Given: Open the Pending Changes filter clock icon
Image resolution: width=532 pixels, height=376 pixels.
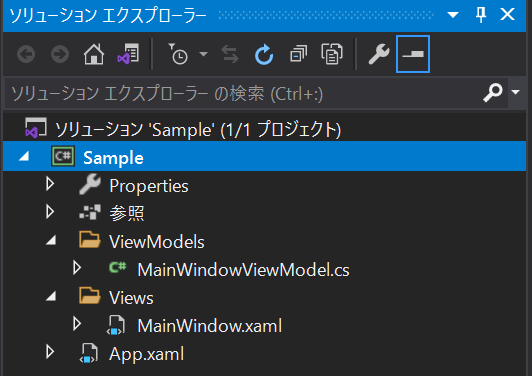Looking at the screenshot, I should tap(177, 54).
